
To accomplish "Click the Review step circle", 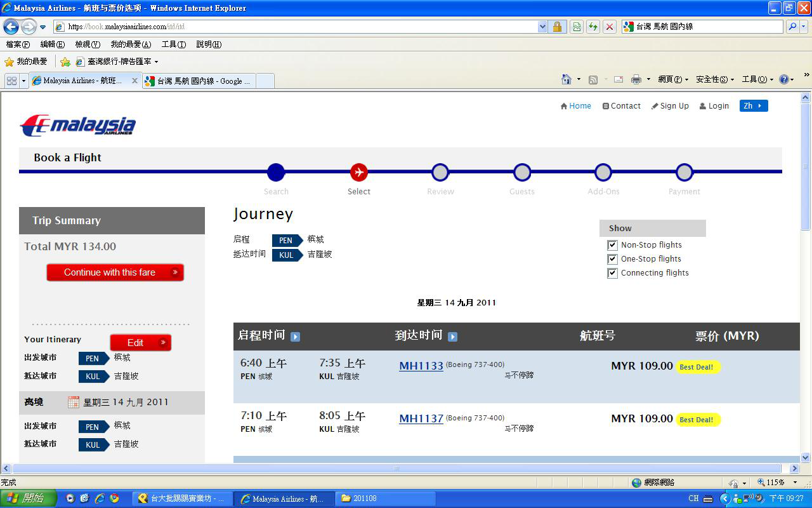I will [x=440, y=172].
